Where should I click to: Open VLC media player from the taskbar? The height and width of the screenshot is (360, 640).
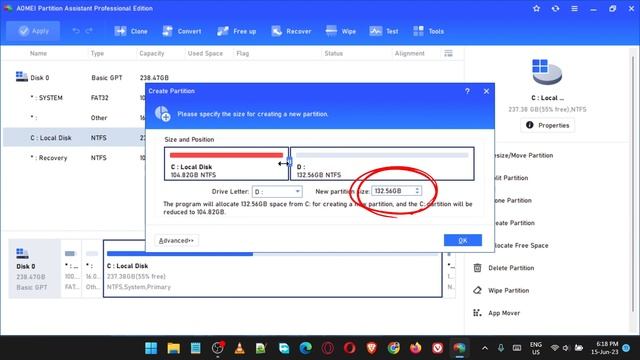point(240,348)
